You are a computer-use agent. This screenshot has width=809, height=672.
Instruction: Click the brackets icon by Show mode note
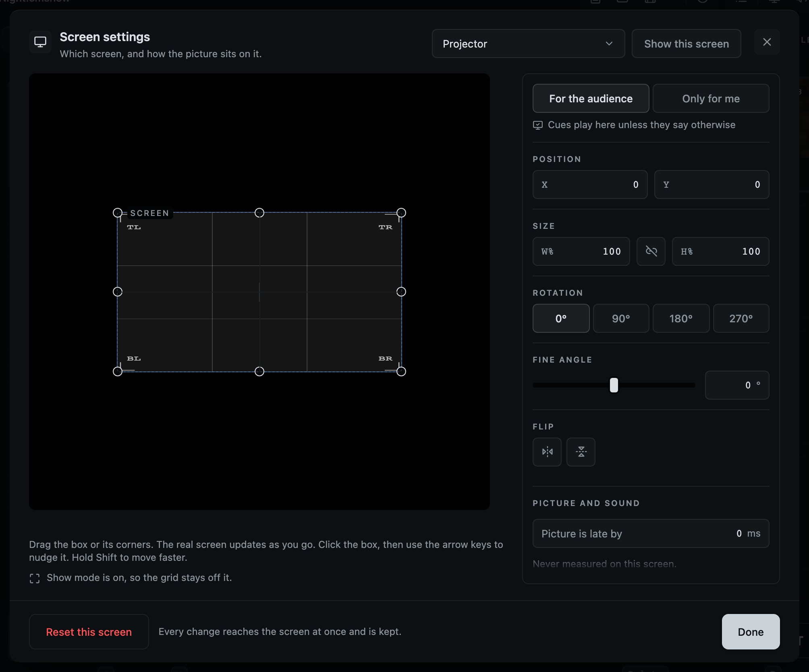tap(35, 579)
